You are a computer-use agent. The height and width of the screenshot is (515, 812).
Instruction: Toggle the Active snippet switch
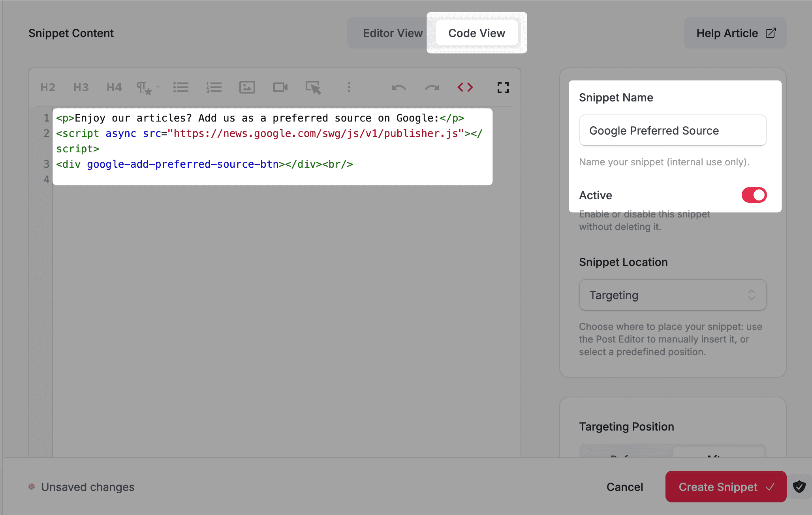(754, 195)
